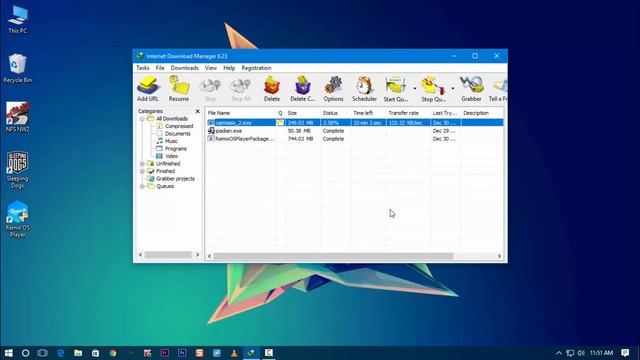
Task: Open the Downloads menu
Action: 184,68
